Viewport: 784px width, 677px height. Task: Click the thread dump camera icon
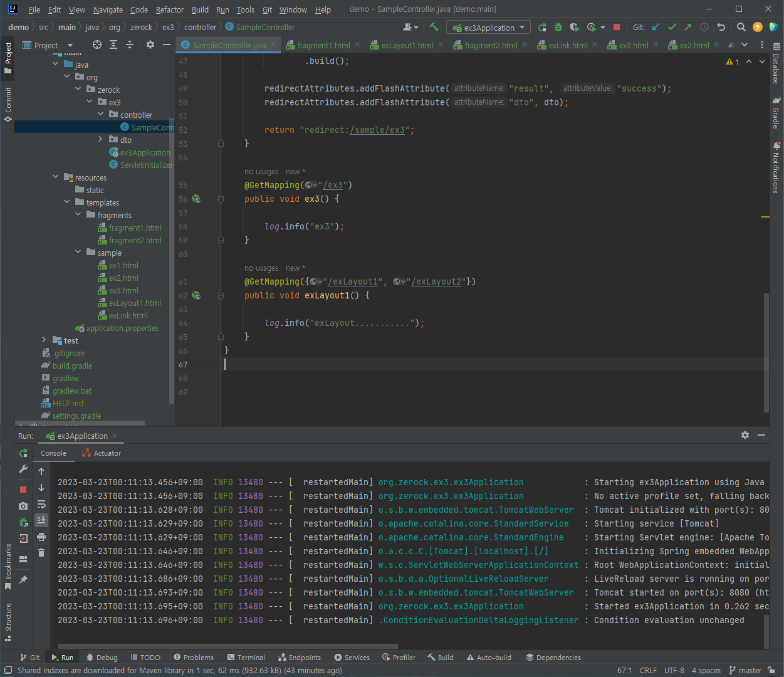23,506
